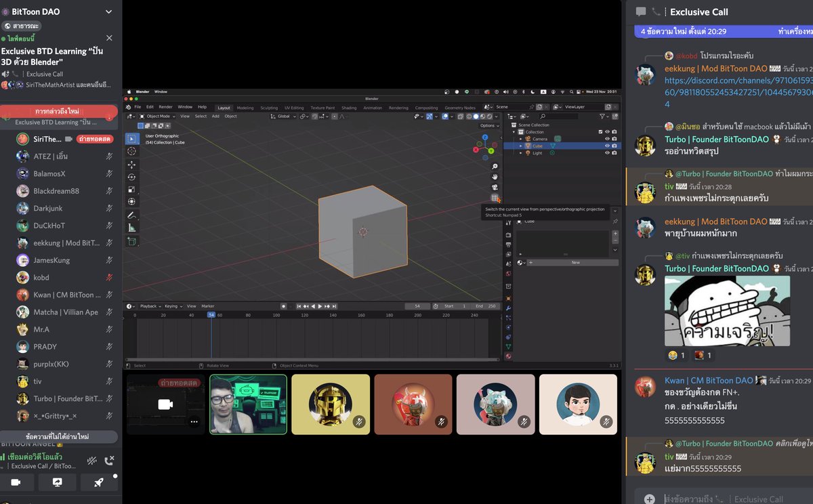
Task: Select the Move tool in Blender
Action: (x=132, y=165)
